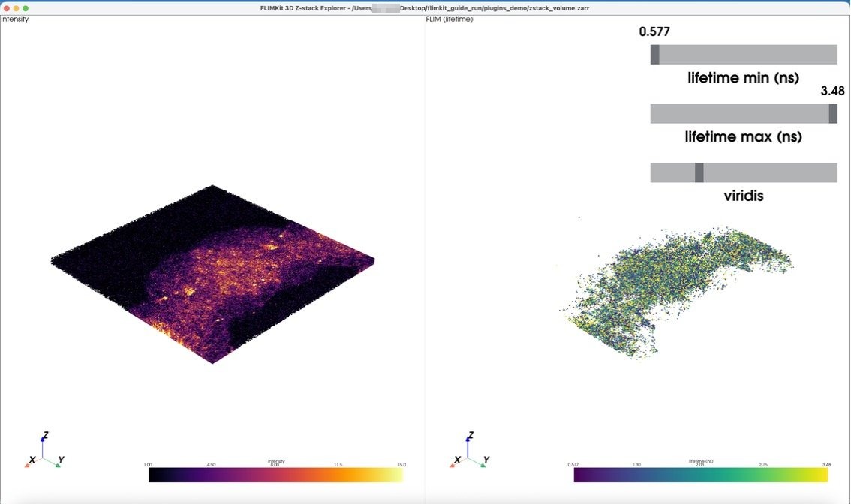Click the viridis lifetime color bar
Screen dimensions: 851x504
(701, 475)
